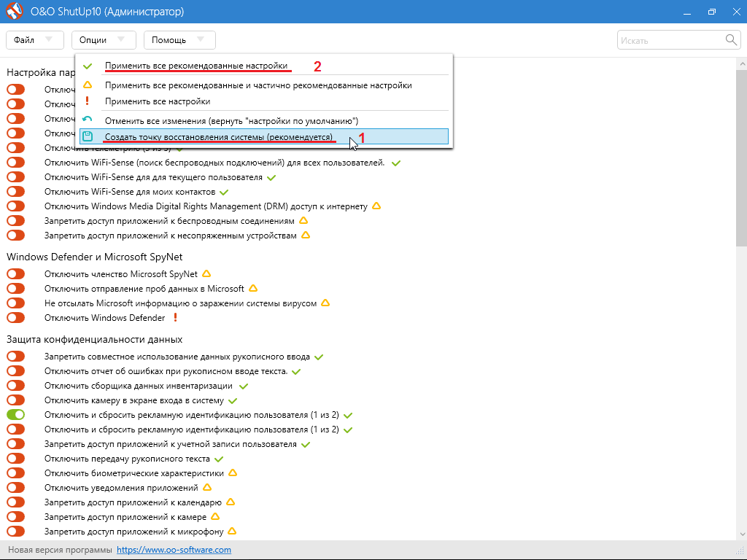Choose 'Применить все рекомендованные и частично рекомендованные настройки'
Screen dimensions: 747x560
point(264,85)
